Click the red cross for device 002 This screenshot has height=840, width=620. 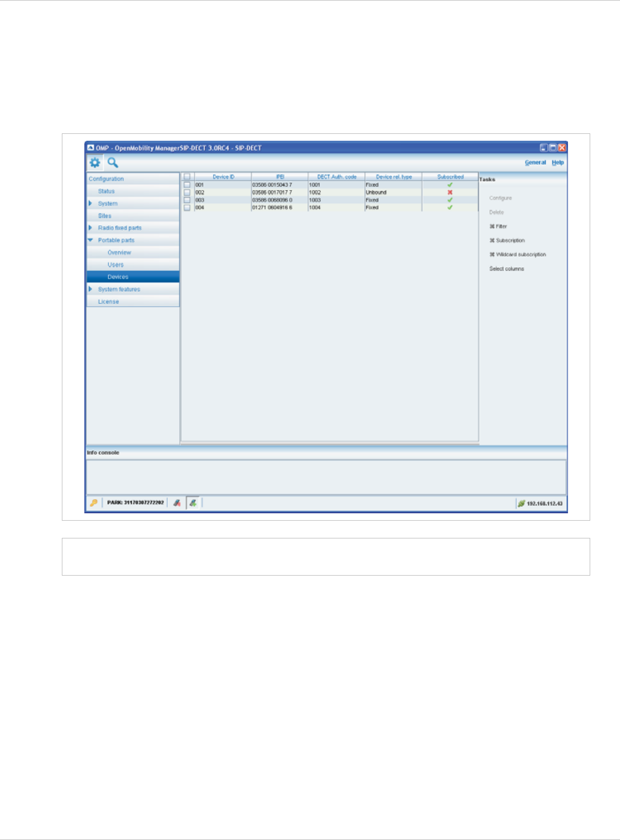[450, 192]
